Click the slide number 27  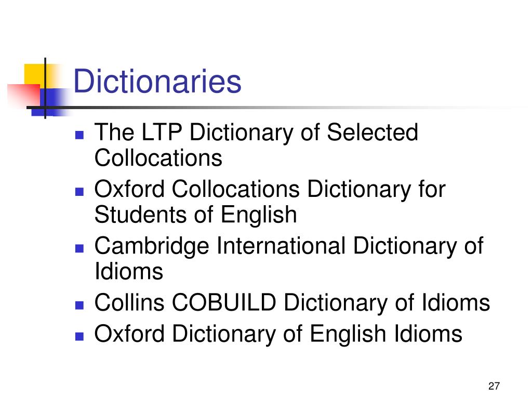coord(494,386)
